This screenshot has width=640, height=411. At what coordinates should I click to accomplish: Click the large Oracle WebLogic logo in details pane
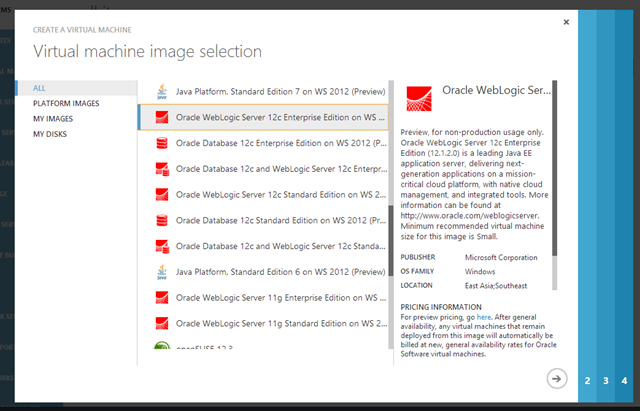click(x=419, y=99)
